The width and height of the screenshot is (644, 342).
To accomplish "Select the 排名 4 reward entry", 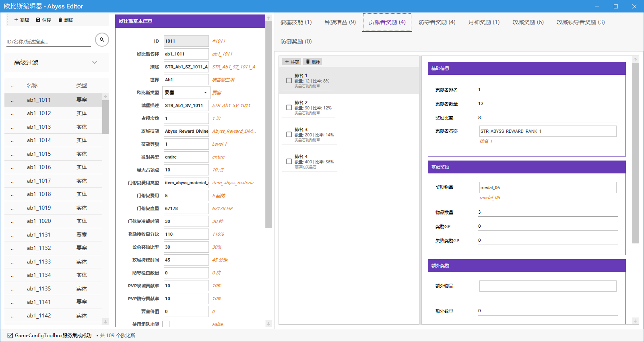I will point(314,161).
